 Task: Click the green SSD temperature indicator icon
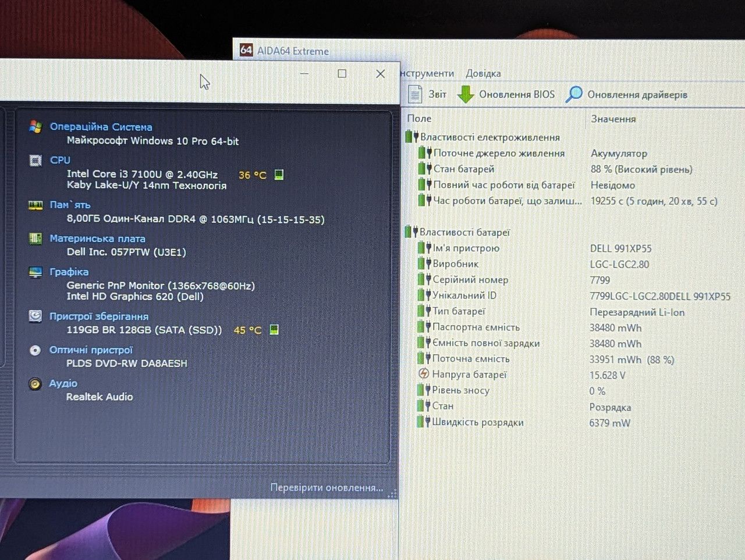coord(274,330)
